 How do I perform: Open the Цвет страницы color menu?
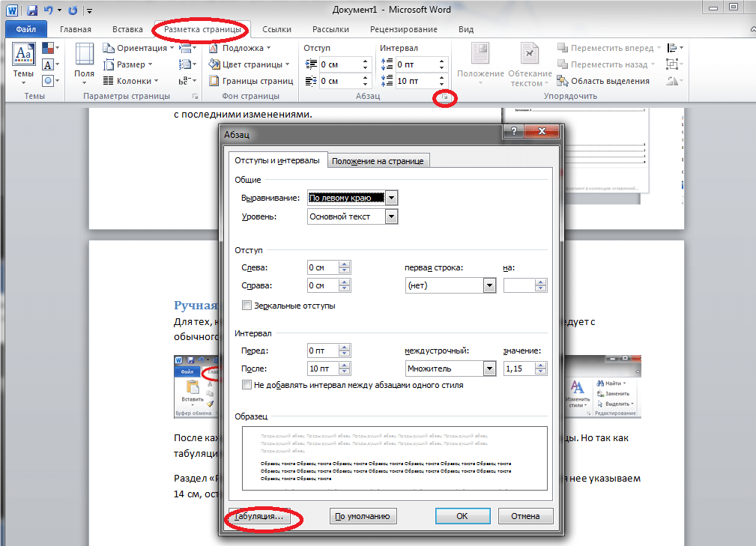pyautogui.click(x=249, y=64)
